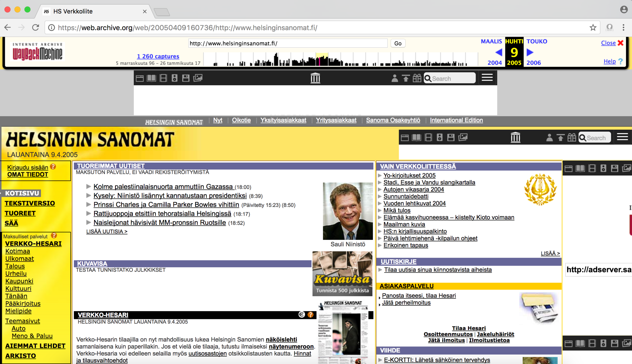Image resolution: width=632 pixels, height=364 pixels.
Task: Go to previous capture with left blue arrow
Action: [x=499, y=52]
